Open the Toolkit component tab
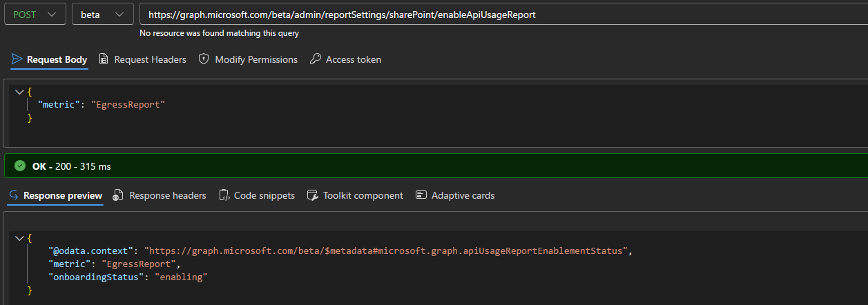This screenshot has width=868, height=305. pos(355,195)
